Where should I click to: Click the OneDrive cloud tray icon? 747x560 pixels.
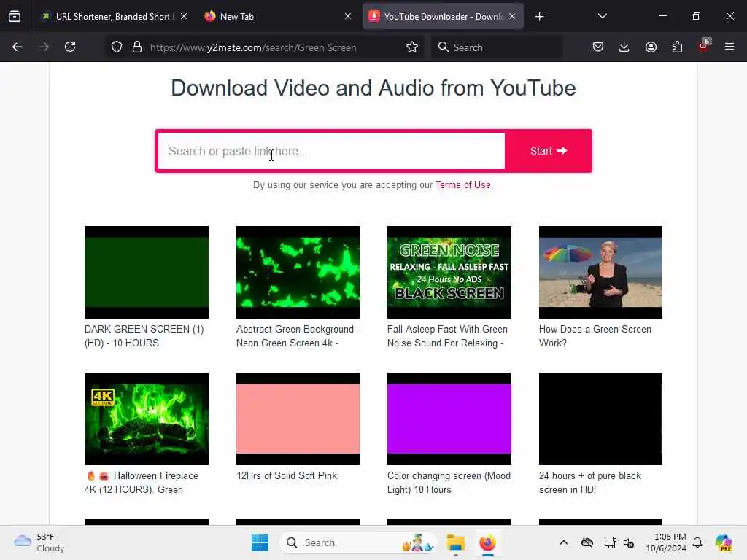(x=587, y=542)
